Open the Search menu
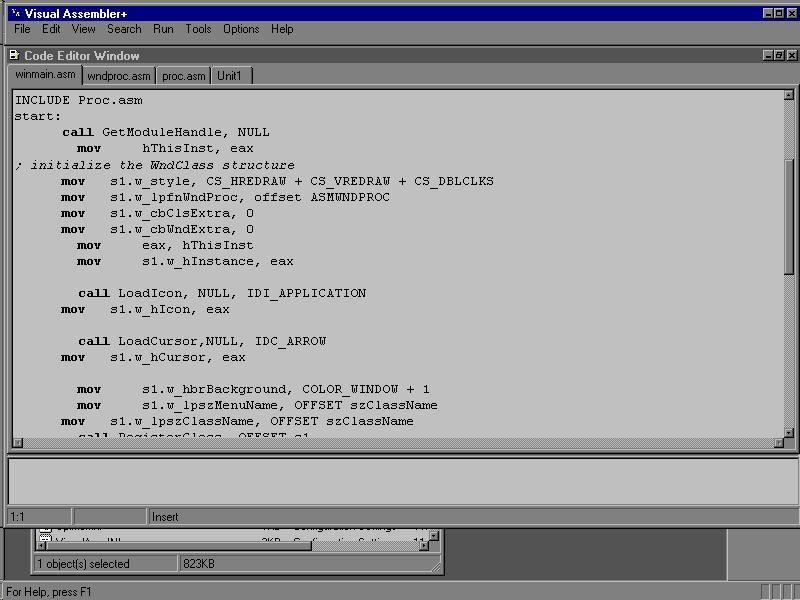This screenshot has width=800, height=600. pyautogui.click(x=124, y=29)
